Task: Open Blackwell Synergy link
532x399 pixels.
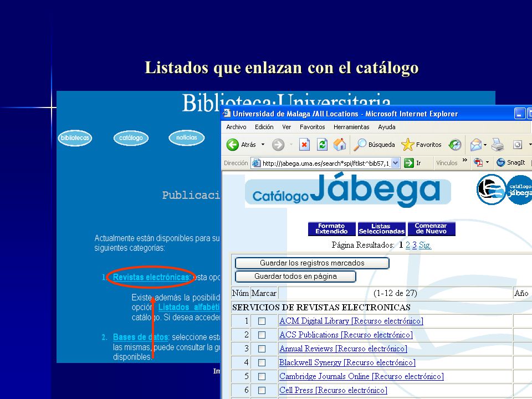Action: coord(347,362)
